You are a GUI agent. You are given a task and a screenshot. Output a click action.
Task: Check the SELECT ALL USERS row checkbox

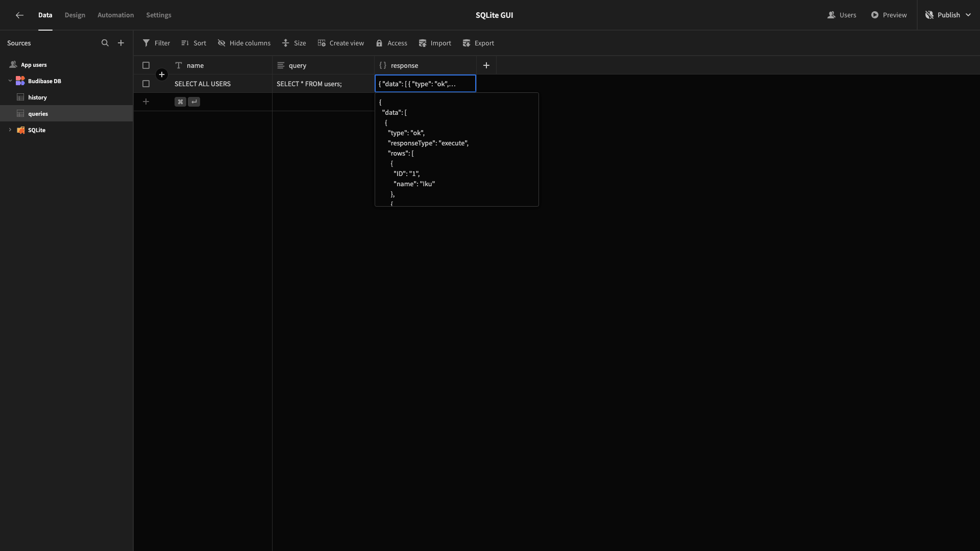[146, 84]
